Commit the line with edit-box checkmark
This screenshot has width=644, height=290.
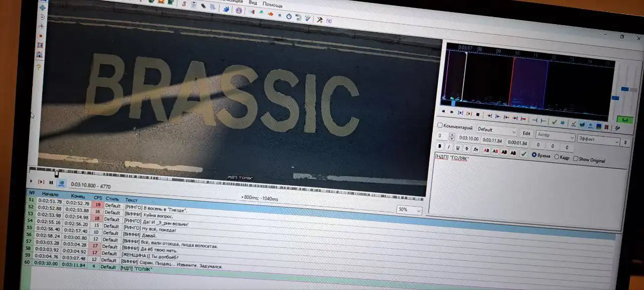click(524, 154)
